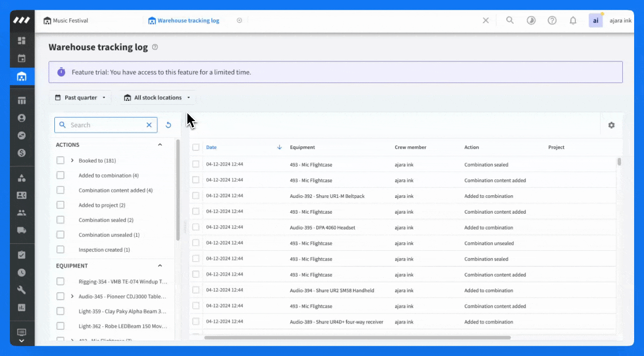Expand more sidebar items with bottom chevron

pyautogui.click(x=22, y=341)
